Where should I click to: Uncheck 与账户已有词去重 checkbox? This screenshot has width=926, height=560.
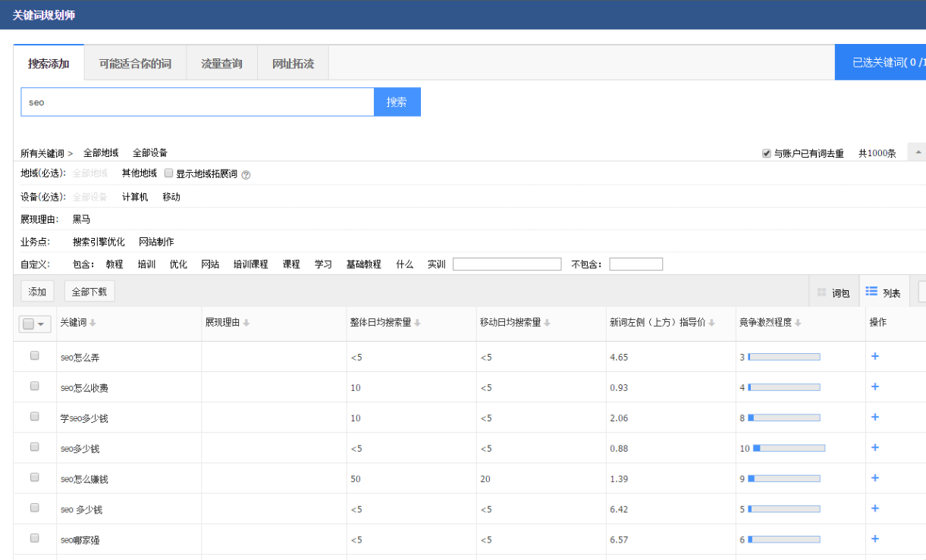[x=767, y=153]
